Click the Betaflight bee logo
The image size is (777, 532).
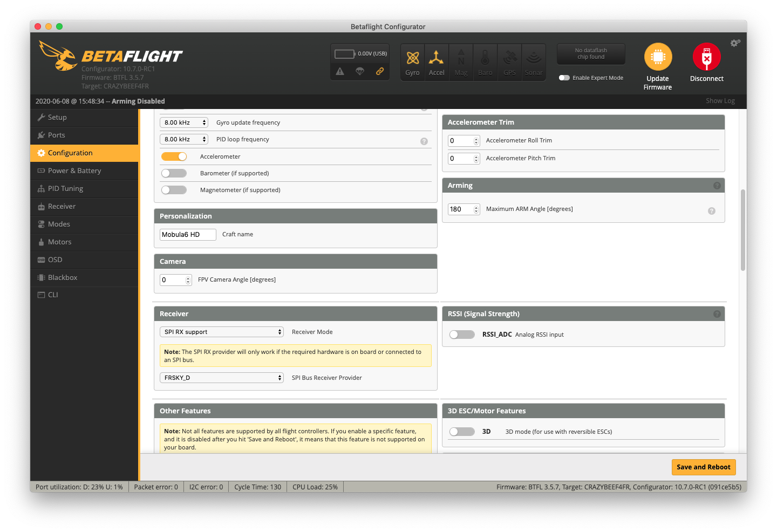58,56
